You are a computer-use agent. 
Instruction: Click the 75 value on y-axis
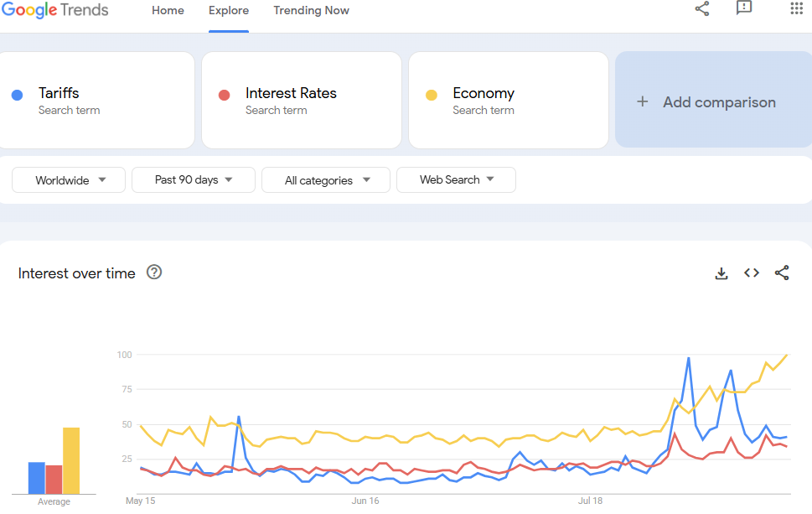coord(127,389)
